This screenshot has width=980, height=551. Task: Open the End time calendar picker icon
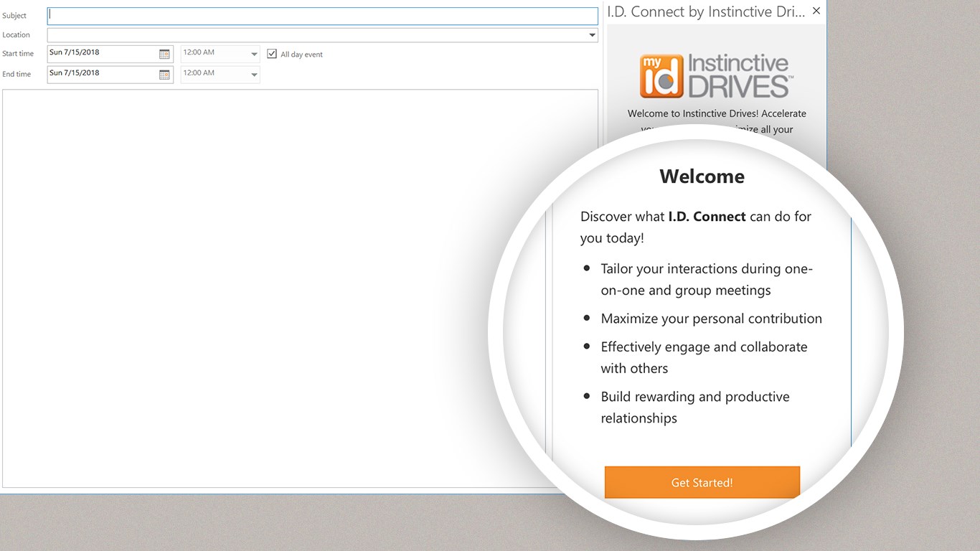click(x=164, y=75)
